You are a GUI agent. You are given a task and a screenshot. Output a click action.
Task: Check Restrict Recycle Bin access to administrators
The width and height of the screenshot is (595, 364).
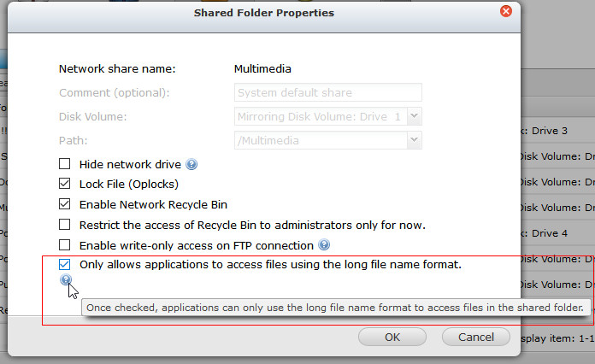click(65, 225)
